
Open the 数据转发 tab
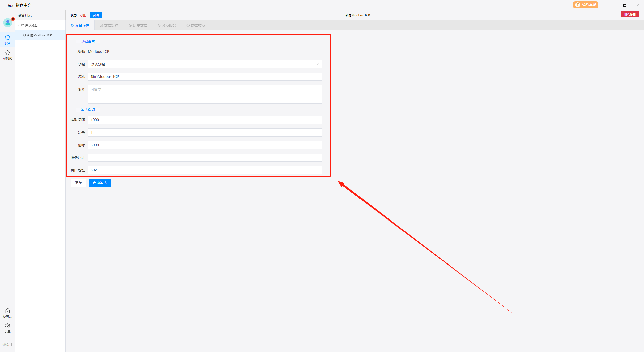coord(196,25)
